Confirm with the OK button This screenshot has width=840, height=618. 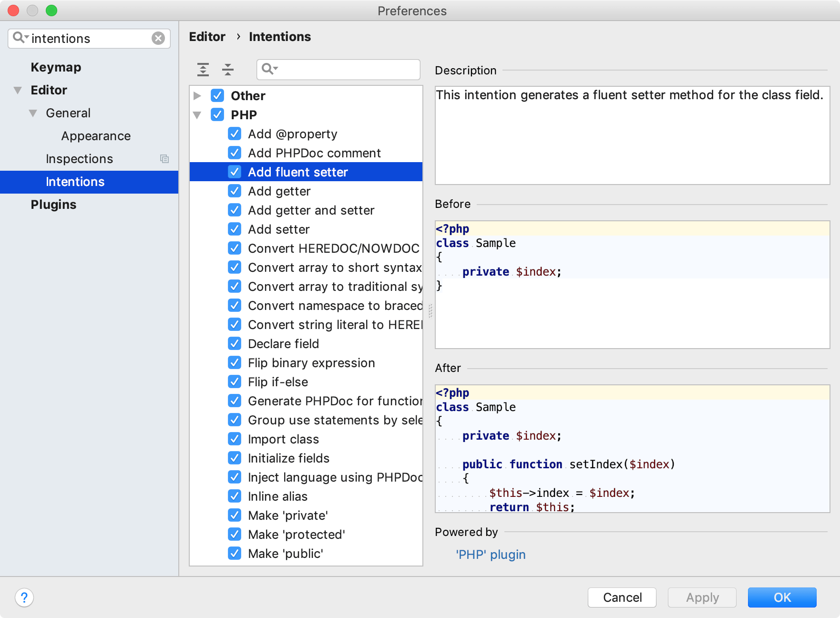click(x=782, y=597)
